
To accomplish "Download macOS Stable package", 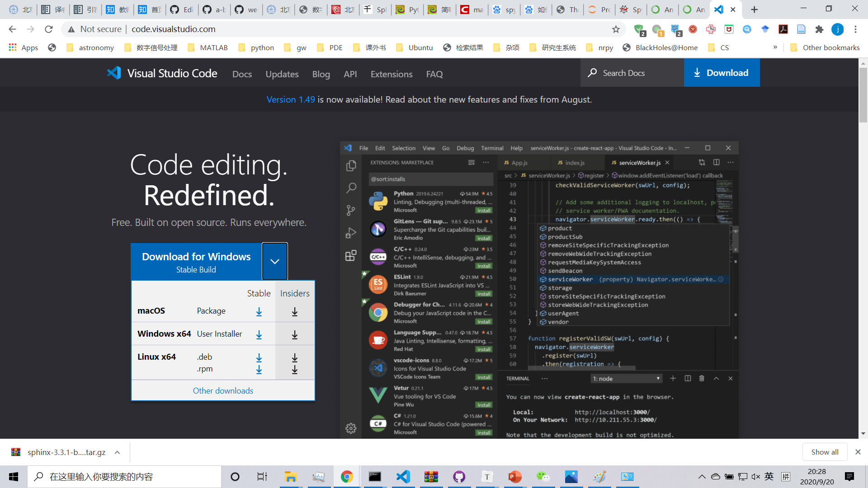I will [259, 312].
